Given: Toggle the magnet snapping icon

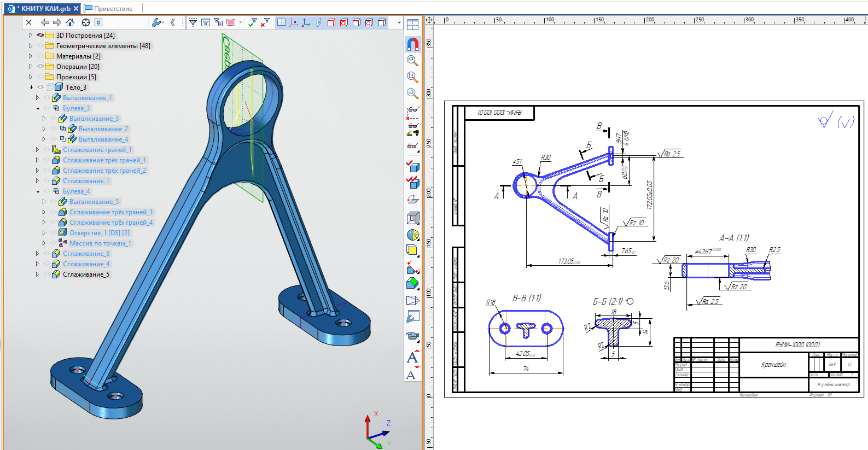Looking at the screenshot, I should 413,44.
